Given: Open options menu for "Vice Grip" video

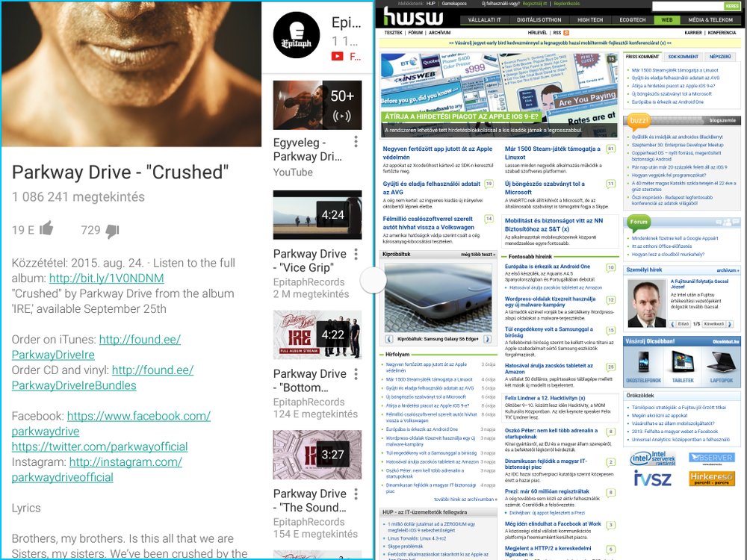Looking at the screenshot, I should pyautogui.click(x=356, y=254).
